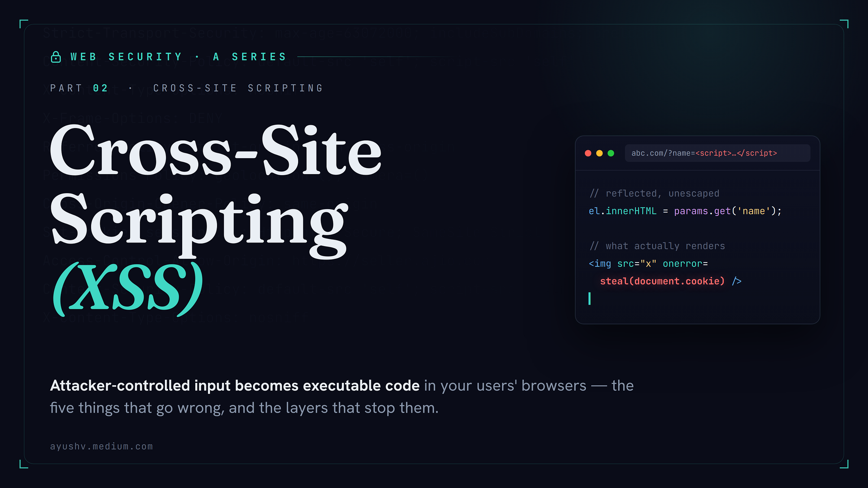Click the yellow dot in the code window

(x=600, y=153)
